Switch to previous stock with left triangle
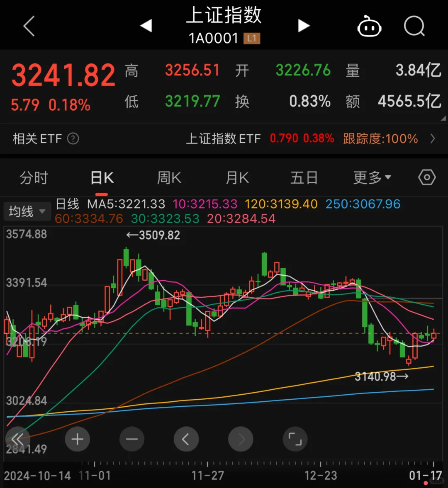Viewport: 448px width, 488px height. tap(146, 26)
